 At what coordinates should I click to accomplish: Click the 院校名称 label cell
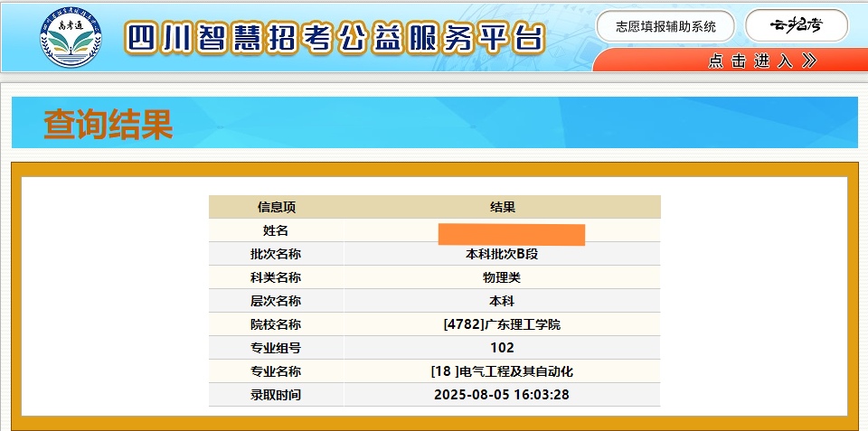pos(276,324)
